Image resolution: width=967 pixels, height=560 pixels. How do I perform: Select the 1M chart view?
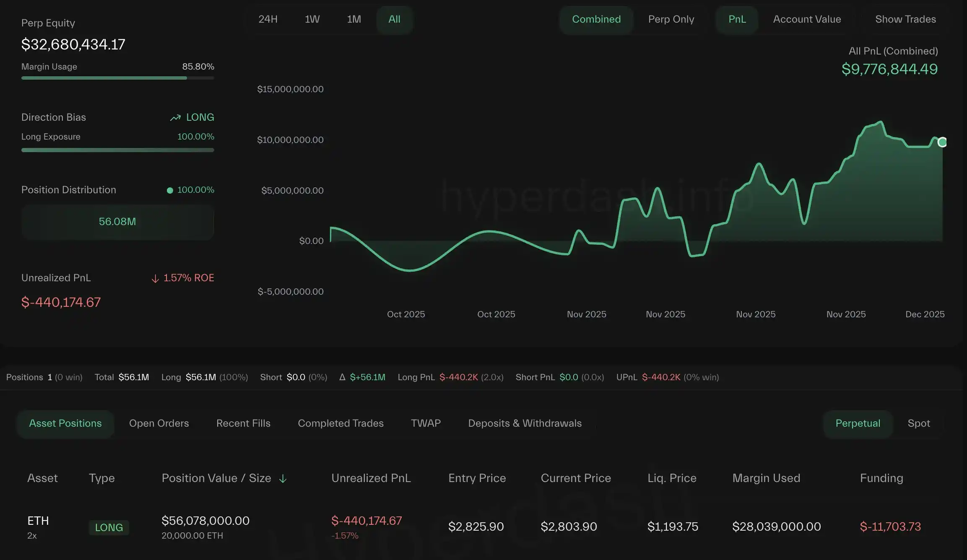[354, 19]
